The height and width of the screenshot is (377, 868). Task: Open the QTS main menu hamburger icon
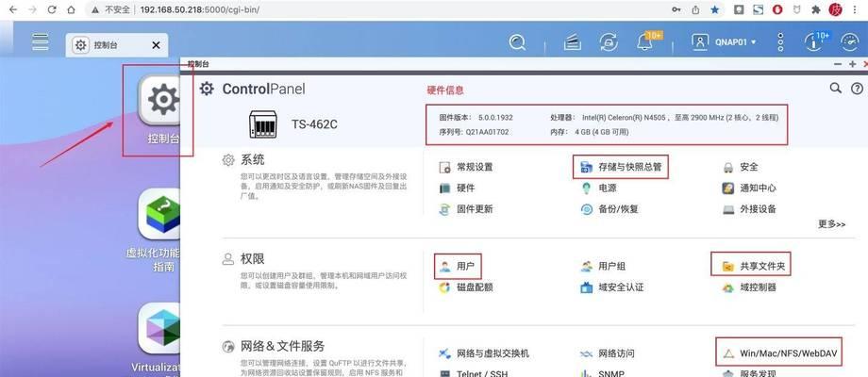pos(40,42)
